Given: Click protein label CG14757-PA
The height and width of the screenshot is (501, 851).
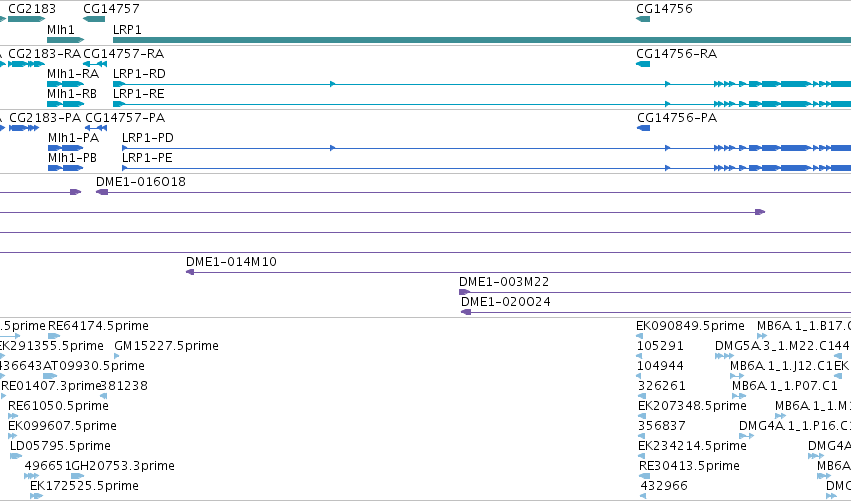Looking at the screenshot, I should tap(125, 118).
